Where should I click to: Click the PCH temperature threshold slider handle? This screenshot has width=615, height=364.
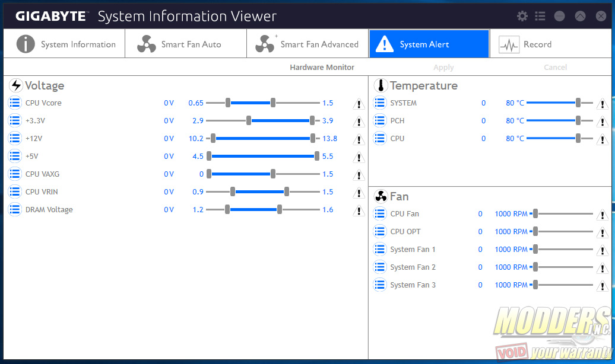pos(578,121)
